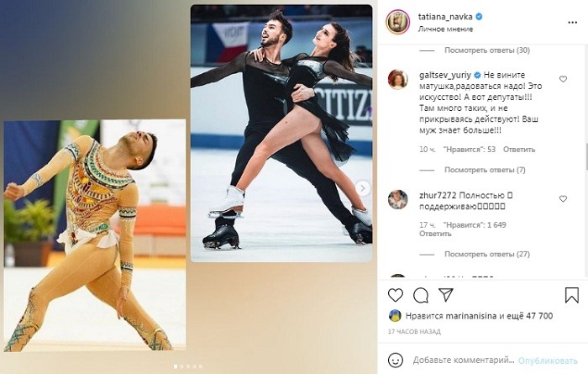Open the three-dot options menu
This screenshot has height=374, width=588.
click(572, 23)
